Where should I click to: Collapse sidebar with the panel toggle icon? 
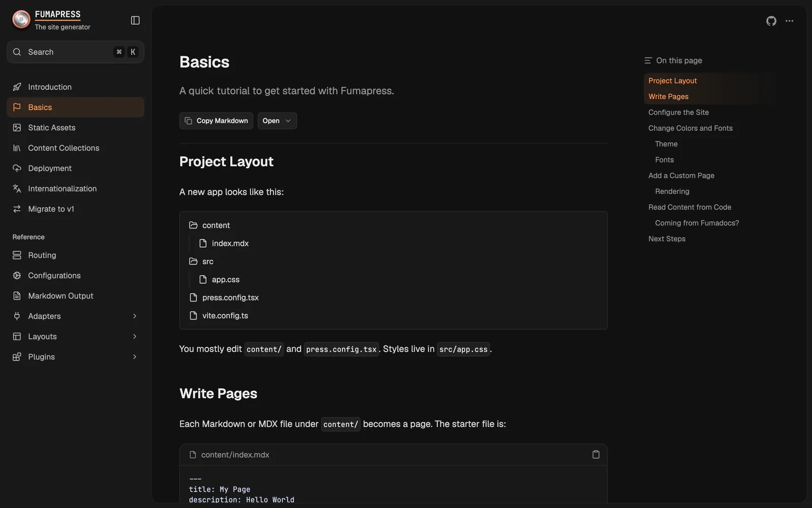(135, 20)
